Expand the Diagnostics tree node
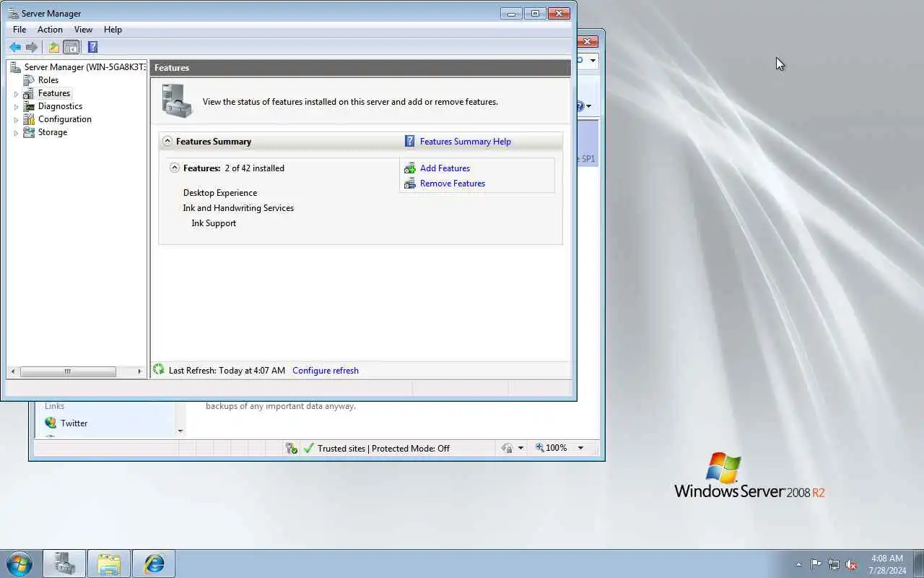Viewport: 924px width, 578px height. point(16,107)
